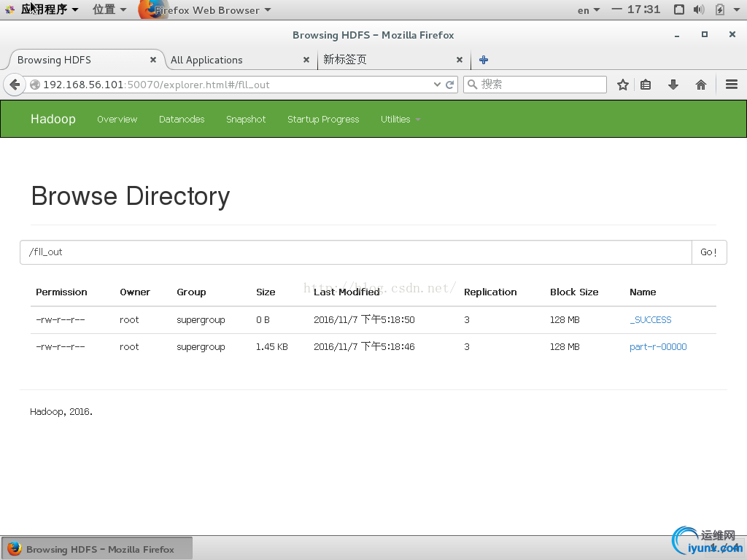Screen dimensions: 747x560
Task: Expand the Utilities dropdown in Hadoop navbar
Action: [x=400, y=119]
